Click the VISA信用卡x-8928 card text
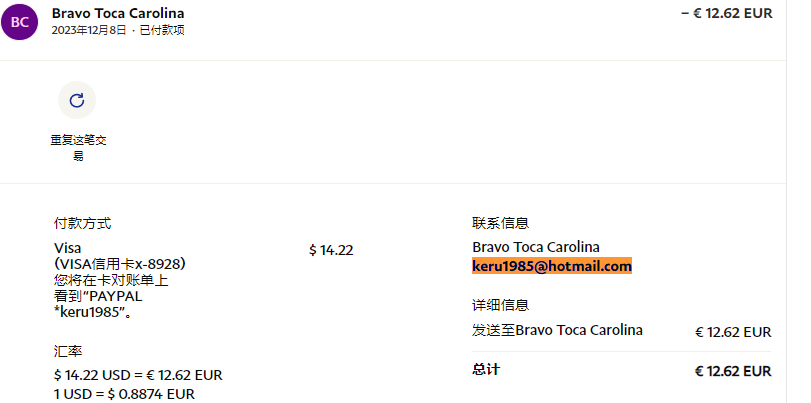The width and height of the screenshot is (811, 403). tap(120, 264)
